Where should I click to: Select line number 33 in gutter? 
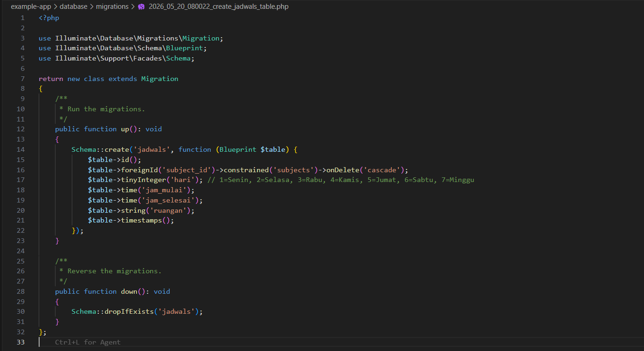21,342
